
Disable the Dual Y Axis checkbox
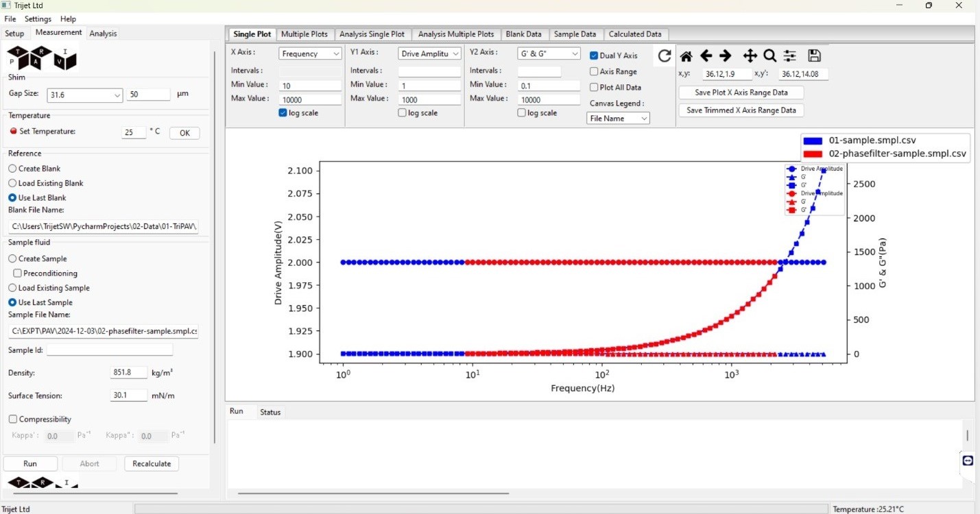(x=594, y=56)
